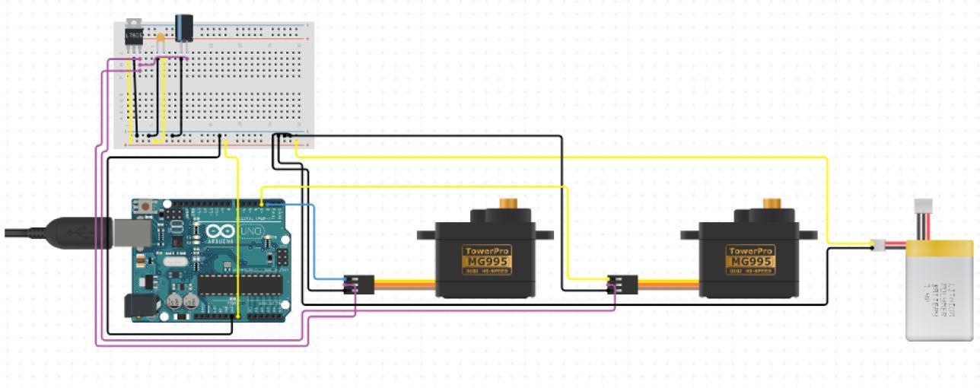Click the orange-red-brown ribbon cable of left servo
Image resolution: width=980 pixels, height=388 pixels.
point(404,285)
